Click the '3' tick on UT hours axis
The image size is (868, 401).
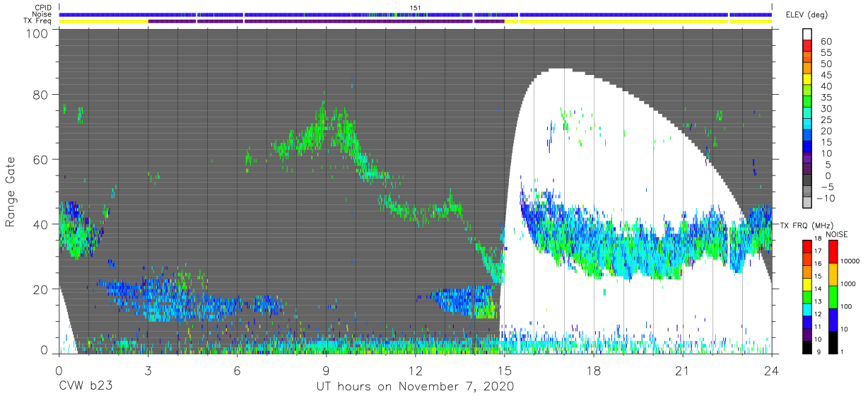[x=148, y=369]
